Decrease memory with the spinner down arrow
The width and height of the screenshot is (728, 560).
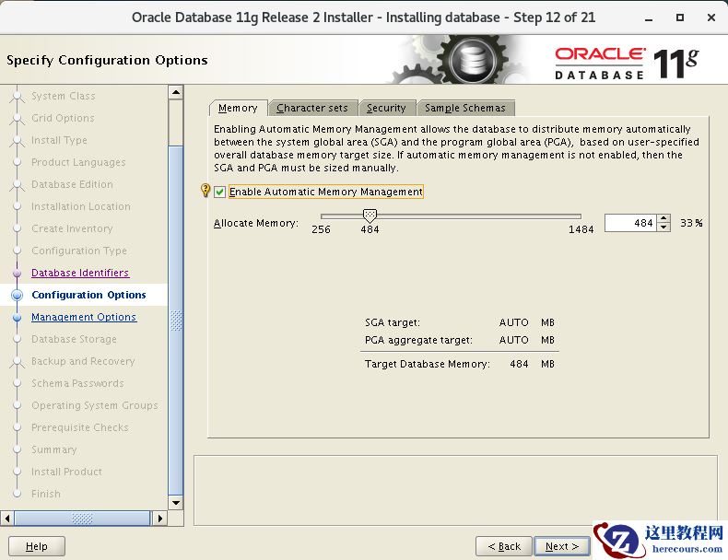(663, 227)
